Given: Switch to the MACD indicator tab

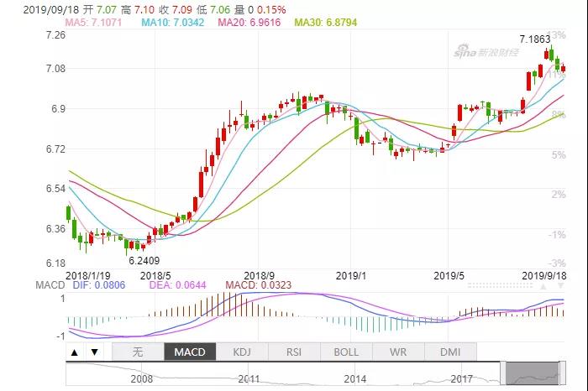Looking at the screenshot, I should [189, 352].
